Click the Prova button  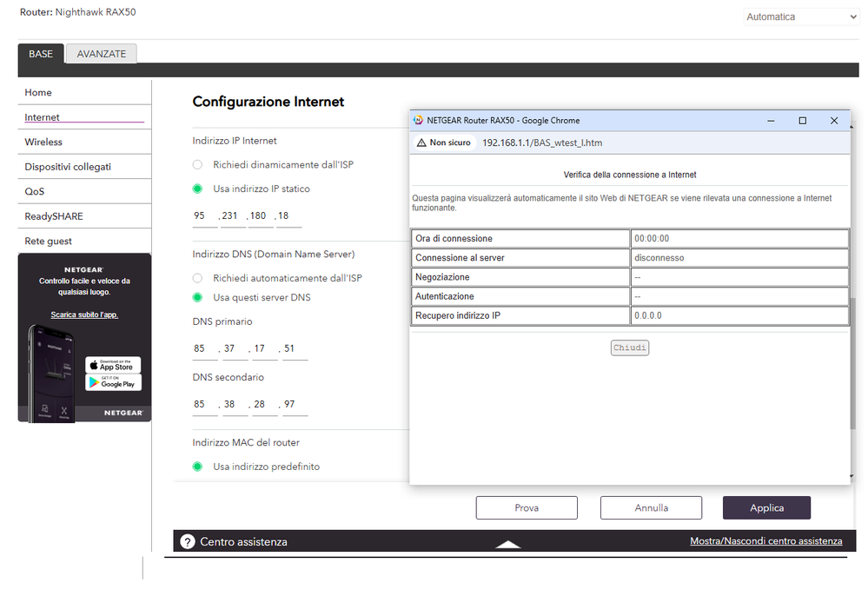pyautogui.click(x=527, y=507)
